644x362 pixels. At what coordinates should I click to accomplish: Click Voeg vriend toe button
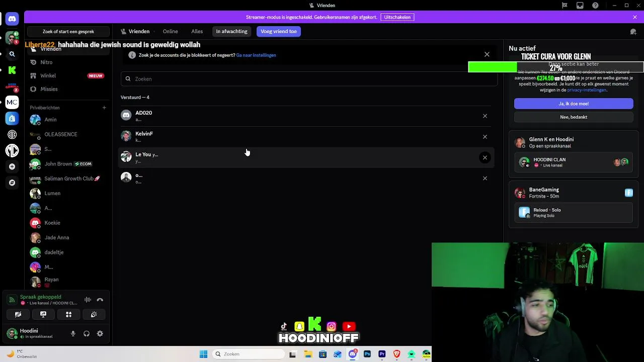pyautogui.click(x=279, y=32)
